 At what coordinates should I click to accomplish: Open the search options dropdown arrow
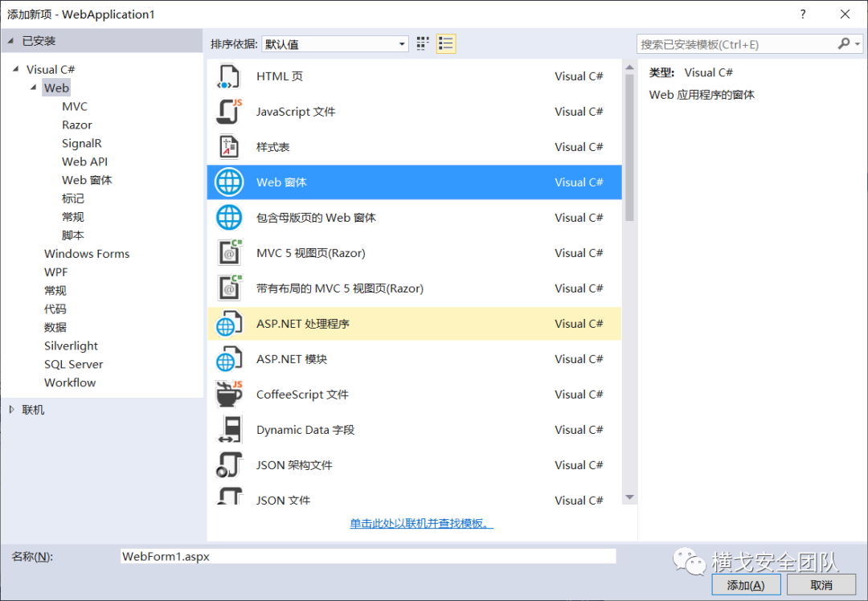pyautogui.click(x=857, y=43)
